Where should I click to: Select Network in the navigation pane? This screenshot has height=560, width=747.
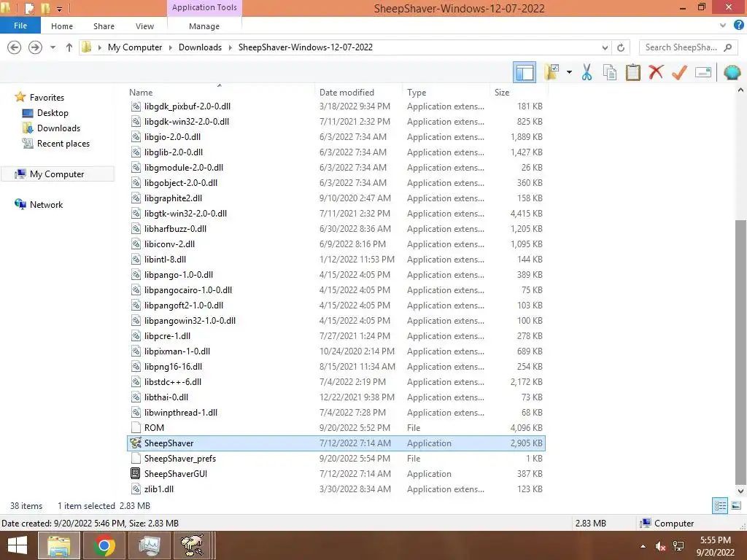(46, 205)
